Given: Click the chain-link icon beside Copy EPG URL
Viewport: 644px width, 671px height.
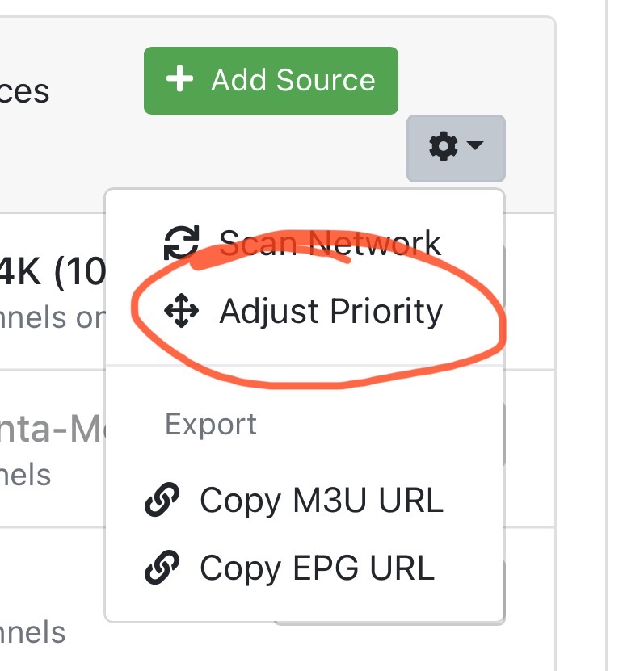Looking at the screenshot, I should pyautogui.click(x=161, y=568).
